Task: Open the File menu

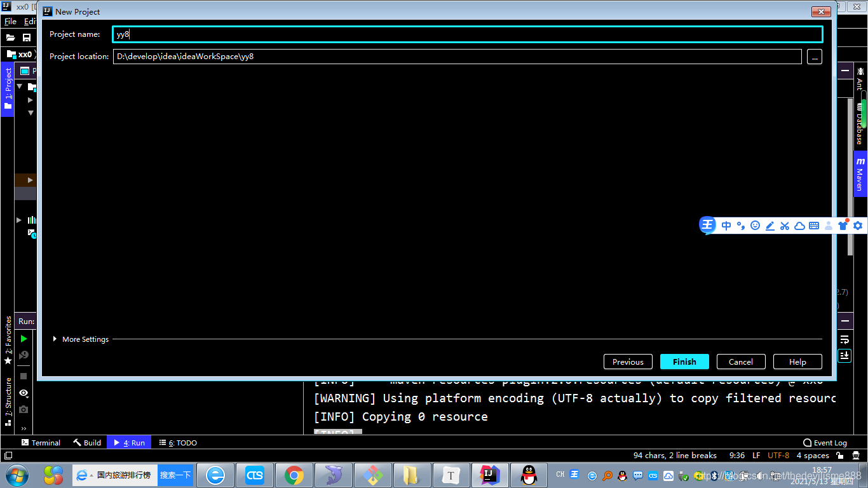Action: click(10, 22)
